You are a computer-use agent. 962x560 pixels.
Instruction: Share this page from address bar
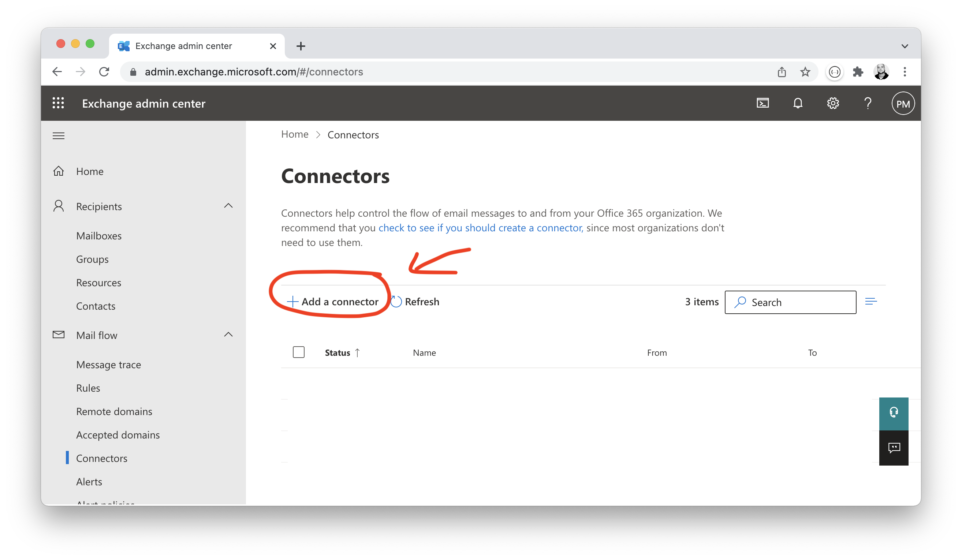782,72
